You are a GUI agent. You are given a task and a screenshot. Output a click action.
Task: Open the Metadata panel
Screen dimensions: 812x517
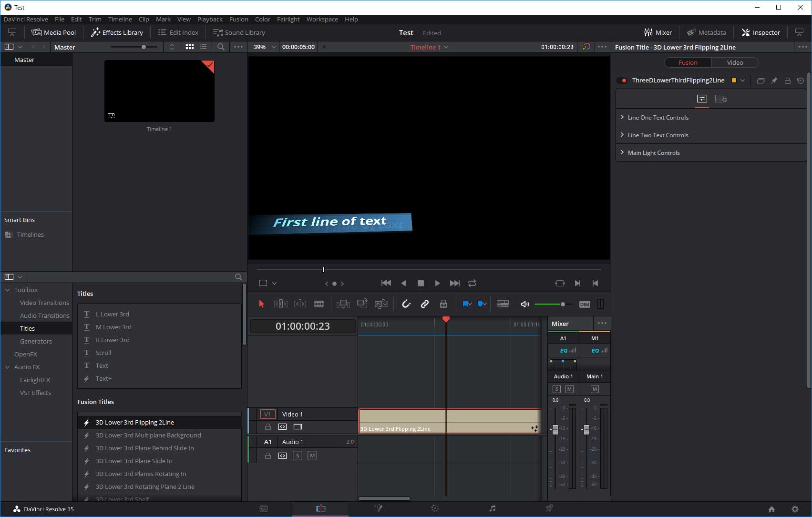pyautogui.click(x=707, y=32)
